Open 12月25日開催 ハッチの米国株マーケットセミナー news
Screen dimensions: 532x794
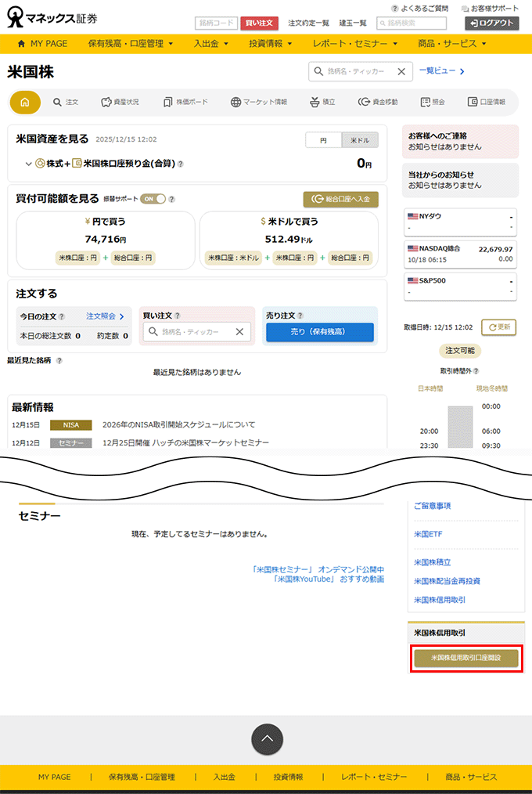coord(185,443)
